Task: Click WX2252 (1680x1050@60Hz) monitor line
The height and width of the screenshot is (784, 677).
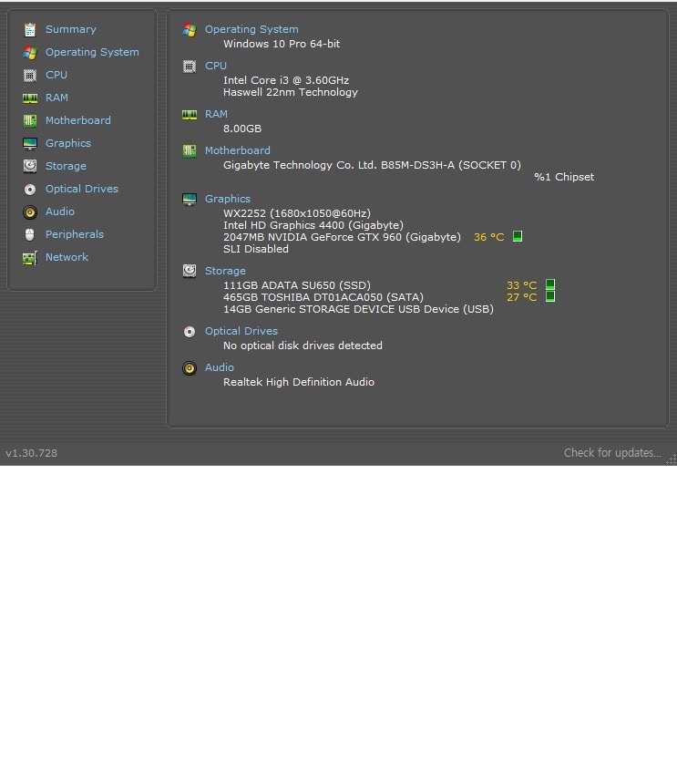Action: click(x=297, y=213)
